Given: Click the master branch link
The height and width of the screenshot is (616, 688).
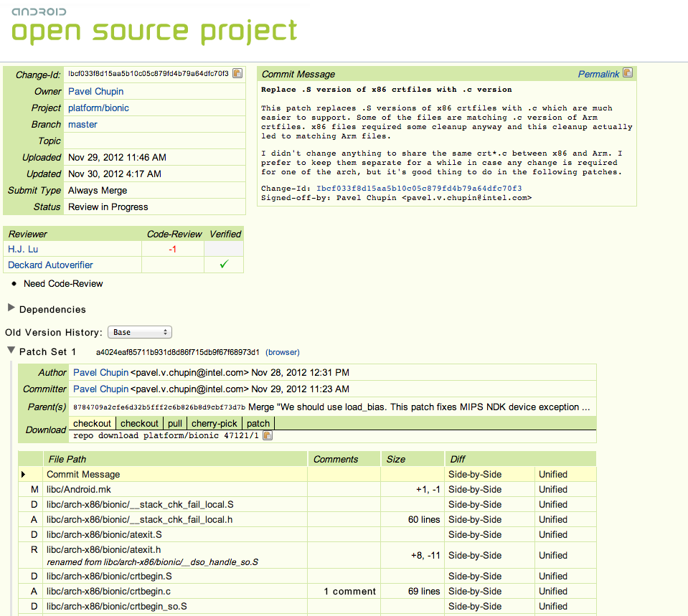Looking at the screenshot, I should [83, 124].
